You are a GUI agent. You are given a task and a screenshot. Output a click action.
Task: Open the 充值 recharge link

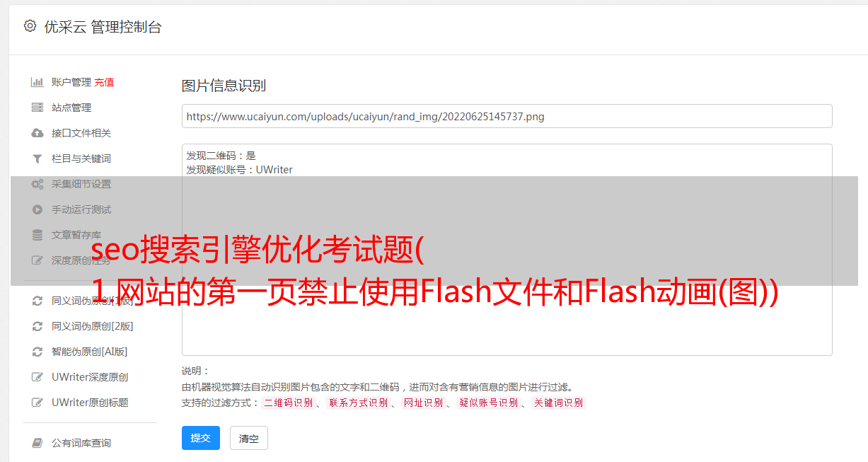[104, 82]
